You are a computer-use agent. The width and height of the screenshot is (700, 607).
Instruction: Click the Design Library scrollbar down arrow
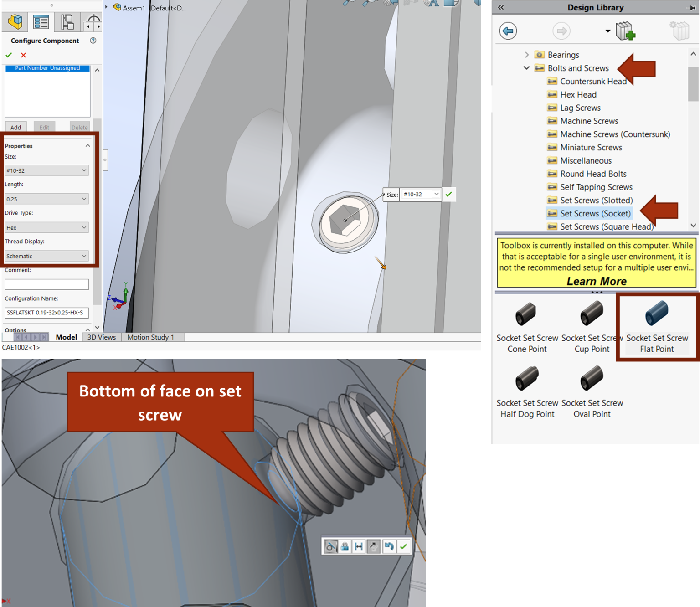(693, 226)
